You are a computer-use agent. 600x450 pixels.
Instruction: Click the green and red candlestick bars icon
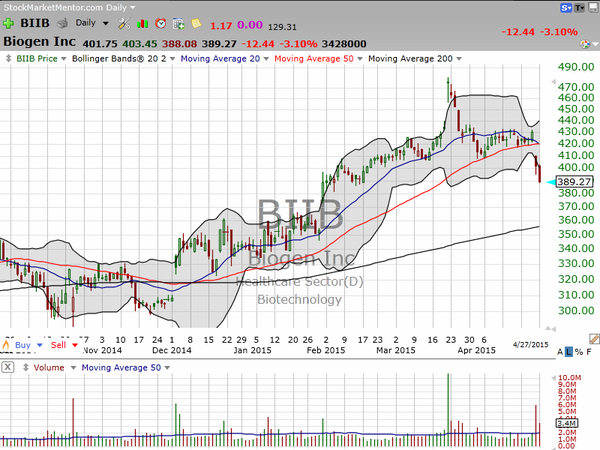[x=142, y=24]
